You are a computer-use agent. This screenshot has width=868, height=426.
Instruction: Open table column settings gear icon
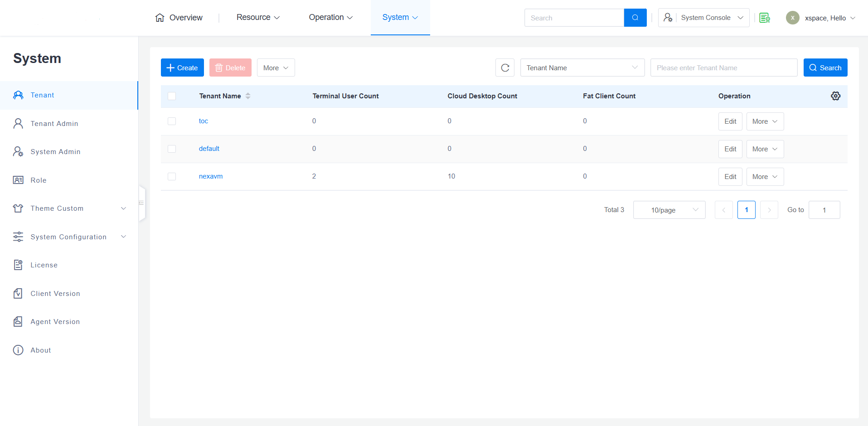pos(835,96)
